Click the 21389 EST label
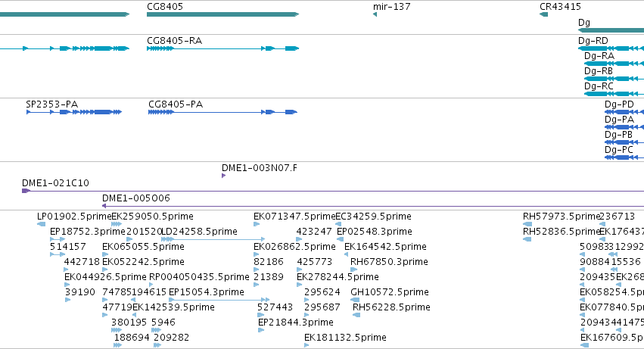The width and height of the screenshot is (644, 349). tap(269, 278)
